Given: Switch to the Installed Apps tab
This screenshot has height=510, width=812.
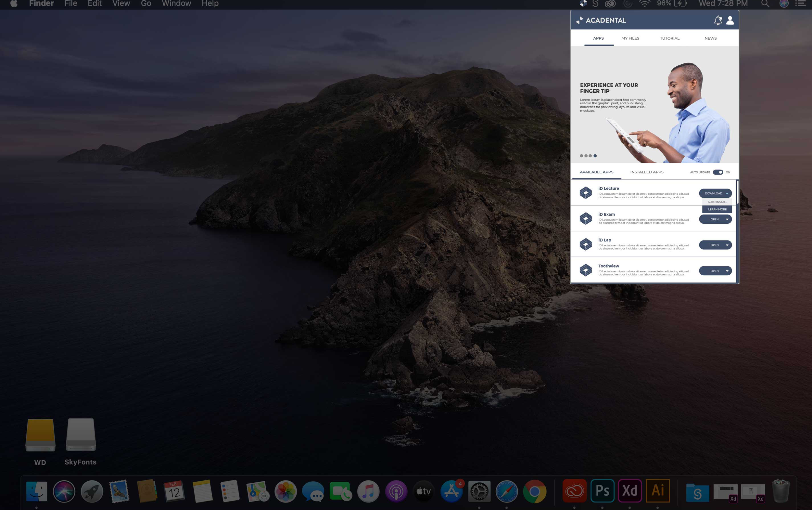Looking at the screenshot, I should click(x=646, y=172).
